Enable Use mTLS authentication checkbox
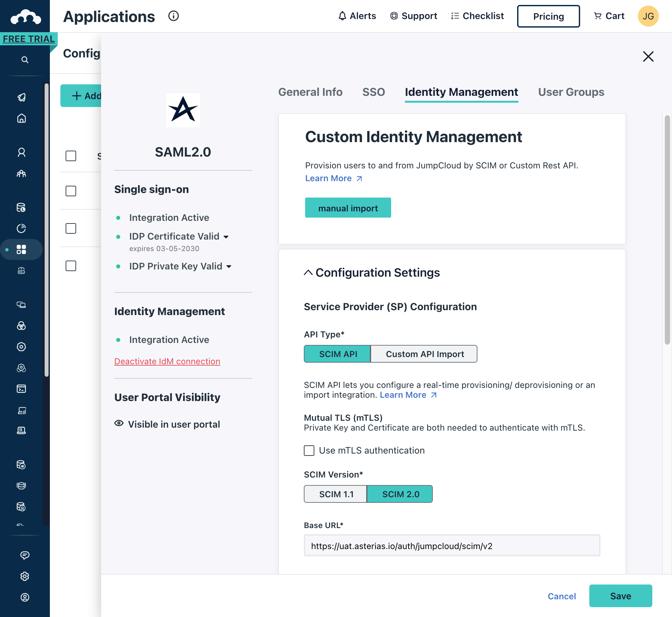Image resolution: width=672 pixels, height=617 pixels. (x=309, y=450)
